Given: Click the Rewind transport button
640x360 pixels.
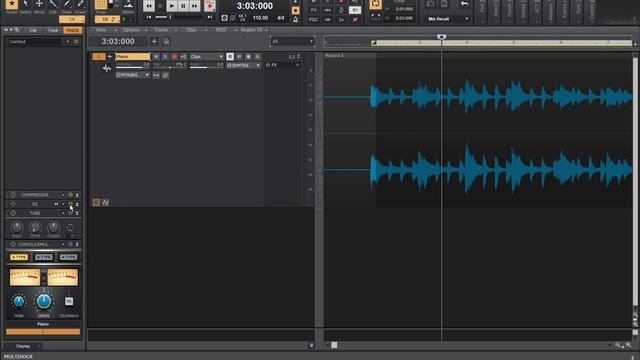Looking at the screenshot, I should (x=149, y=6).
